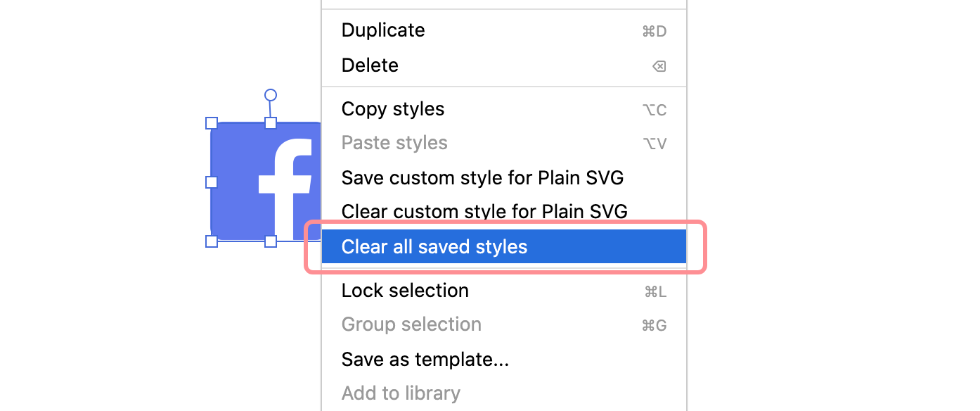Image resolution: width=980 pixels, height=411 pixels.
Task: Click the grayed-out Add to library entry
Action: click(401, 393)
